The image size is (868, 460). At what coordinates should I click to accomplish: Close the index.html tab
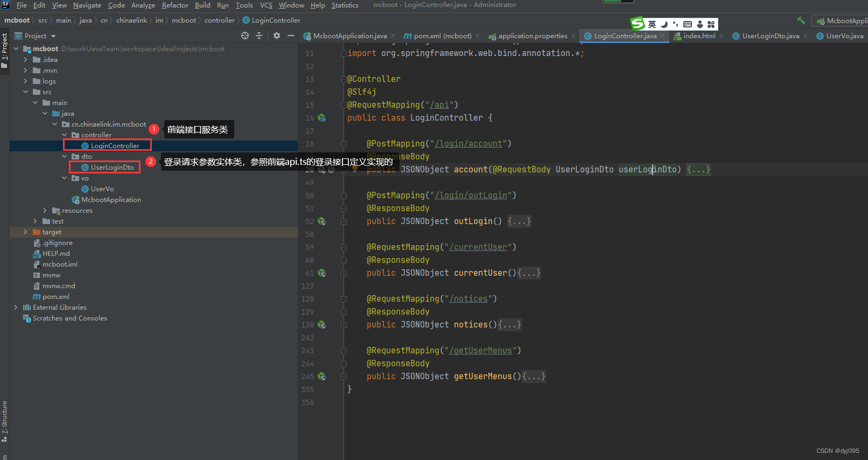tap(722, 36)
